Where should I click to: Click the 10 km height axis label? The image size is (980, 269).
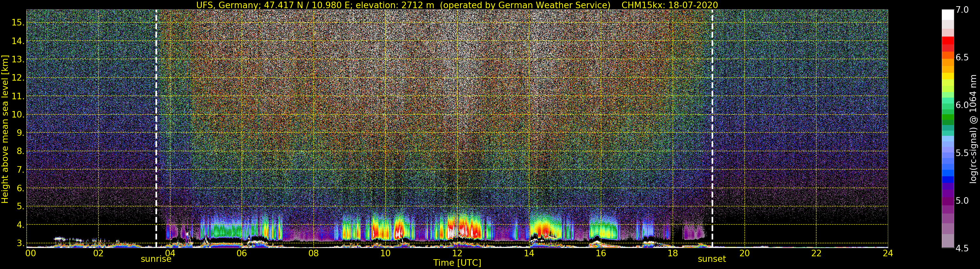[x=18, y=115]
